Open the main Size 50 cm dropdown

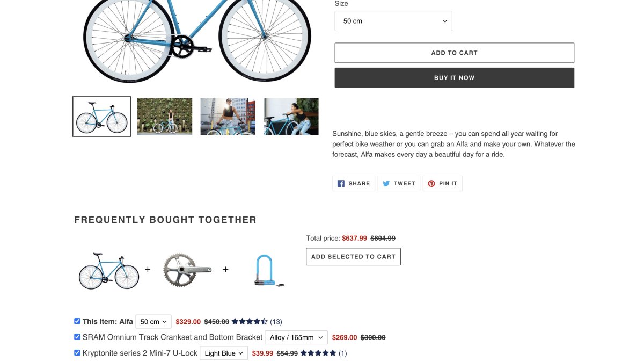tap(393, 21)
